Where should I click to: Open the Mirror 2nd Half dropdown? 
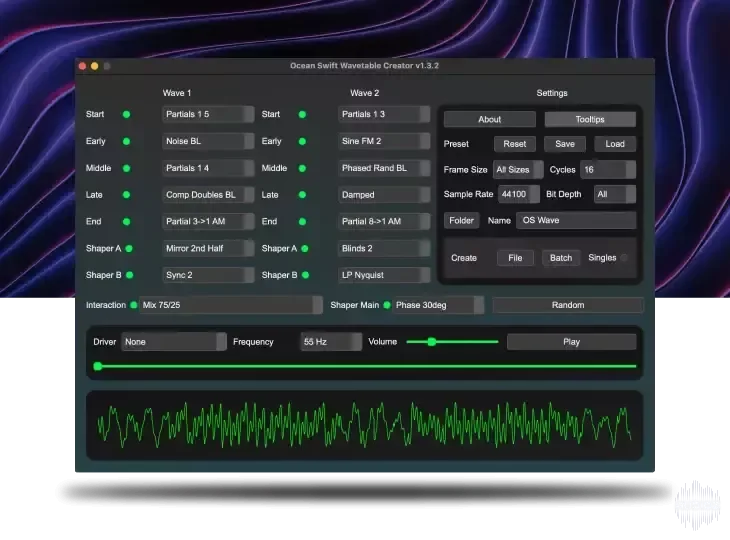point(208,249)
